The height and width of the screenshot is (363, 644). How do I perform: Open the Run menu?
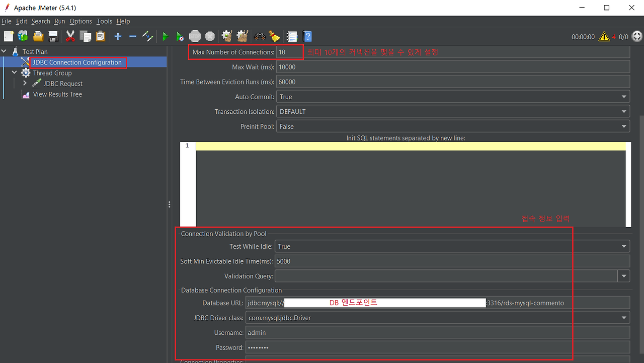pyautogui.click(x=60, y=21)
